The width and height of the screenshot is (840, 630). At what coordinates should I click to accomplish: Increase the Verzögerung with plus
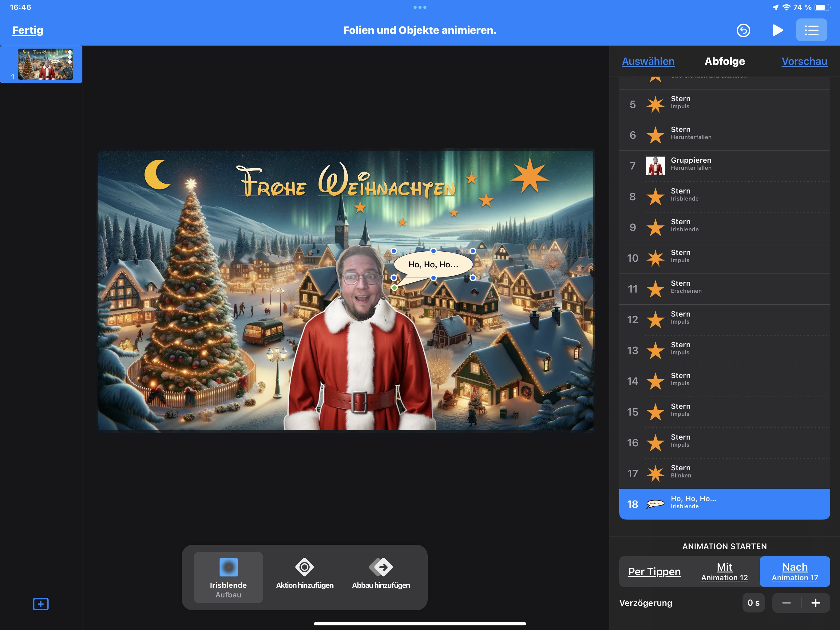(x=816, y=603)
